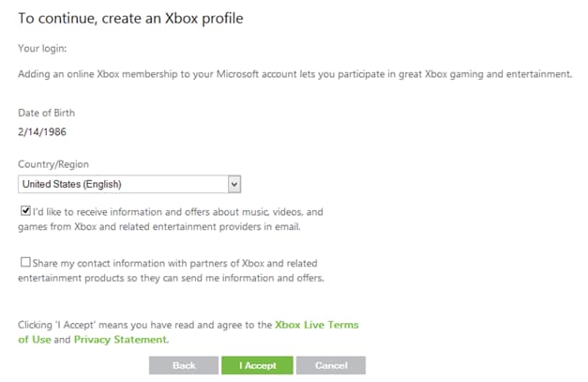
Task: Click the green I Accept button
Action: pos(257,365)
